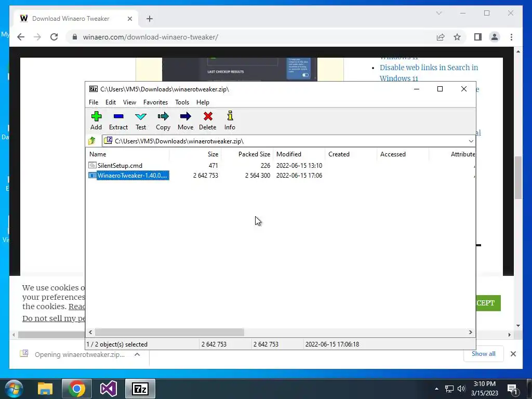
Task: Open the Edit menu in 7-Zip
Action: click(111, 102)
